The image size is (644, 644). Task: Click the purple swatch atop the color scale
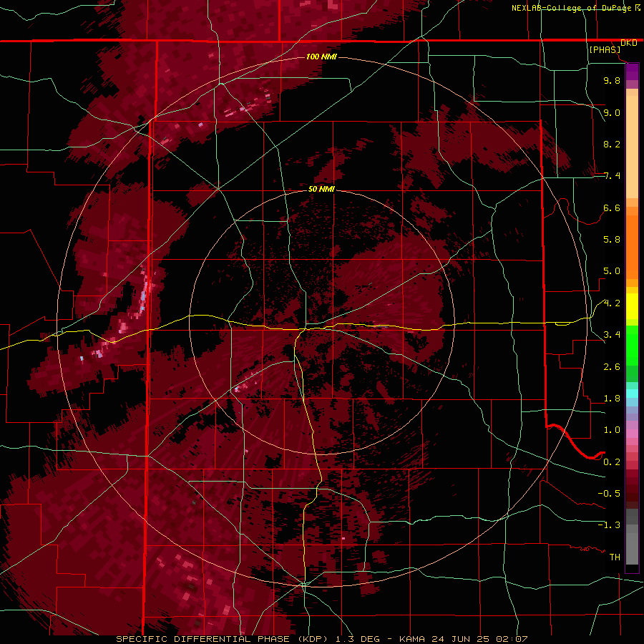pyautogui.click(x=632, y=72)
